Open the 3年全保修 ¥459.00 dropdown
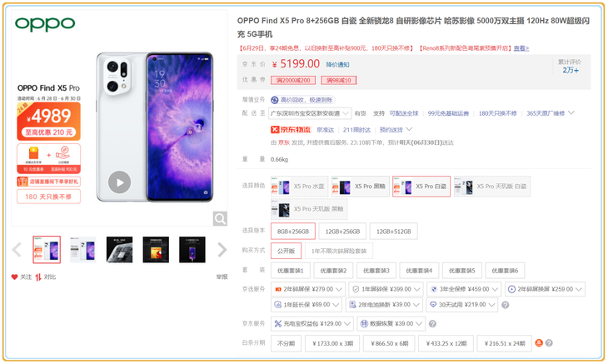Viewport: 608px width, 364px height. pos(464,289)
